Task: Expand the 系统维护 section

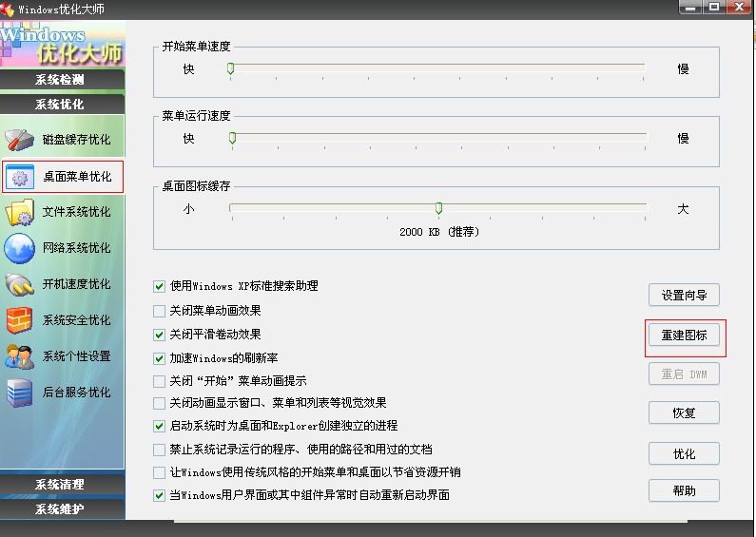Action: 62,509
